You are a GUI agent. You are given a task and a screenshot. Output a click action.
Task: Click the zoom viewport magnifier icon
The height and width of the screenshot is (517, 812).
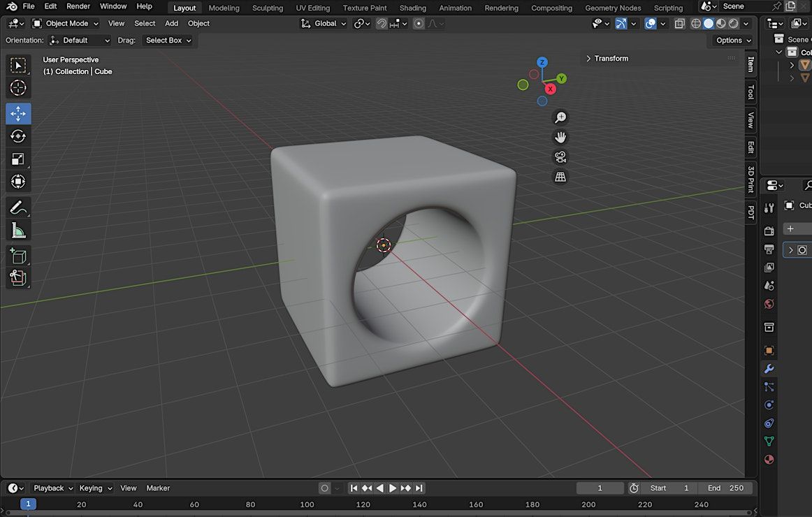tap(560, 117)
